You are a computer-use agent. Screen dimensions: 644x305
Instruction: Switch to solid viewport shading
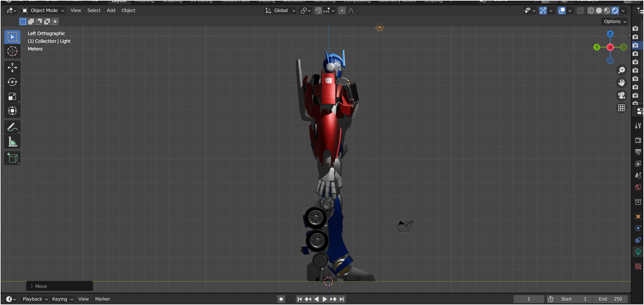599,11
